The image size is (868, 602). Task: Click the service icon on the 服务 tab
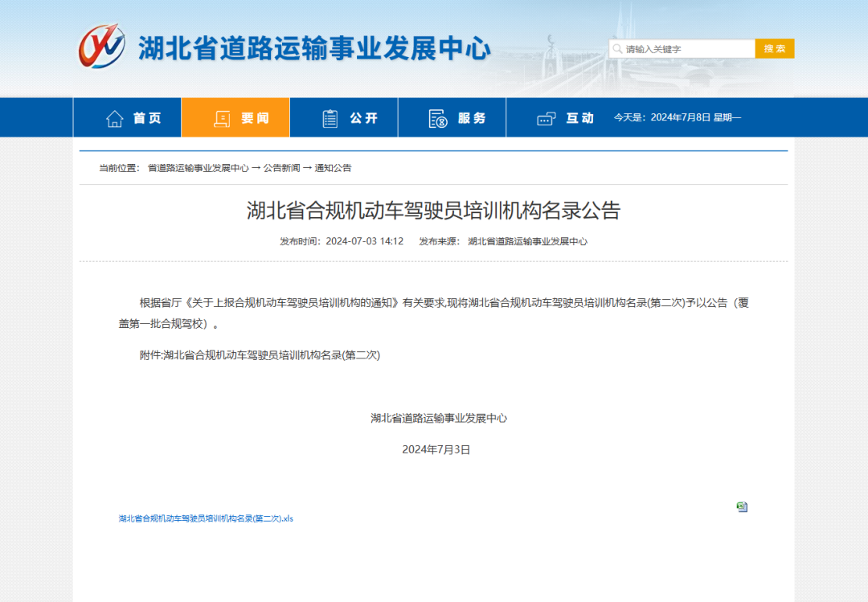pos(436,117)
